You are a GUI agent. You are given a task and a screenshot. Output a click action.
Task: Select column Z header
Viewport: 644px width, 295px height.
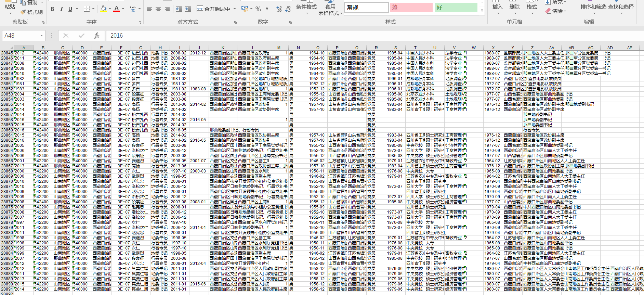tap(533, 48)
